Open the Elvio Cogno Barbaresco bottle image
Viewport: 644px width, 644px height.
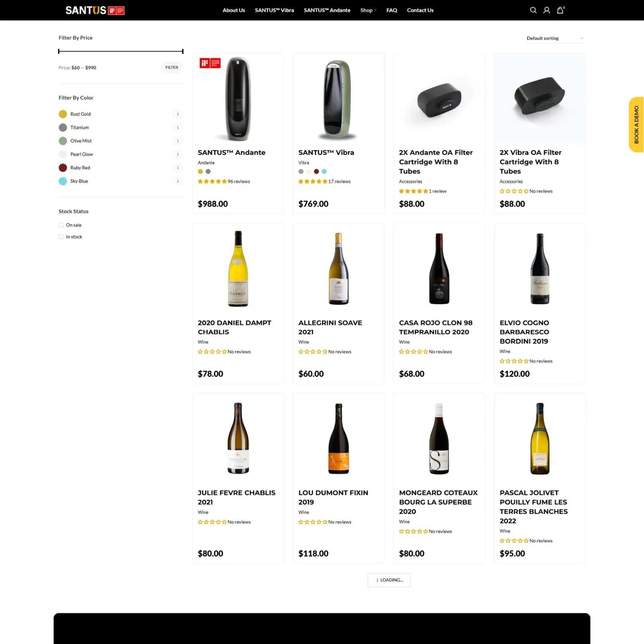(540, 269)
